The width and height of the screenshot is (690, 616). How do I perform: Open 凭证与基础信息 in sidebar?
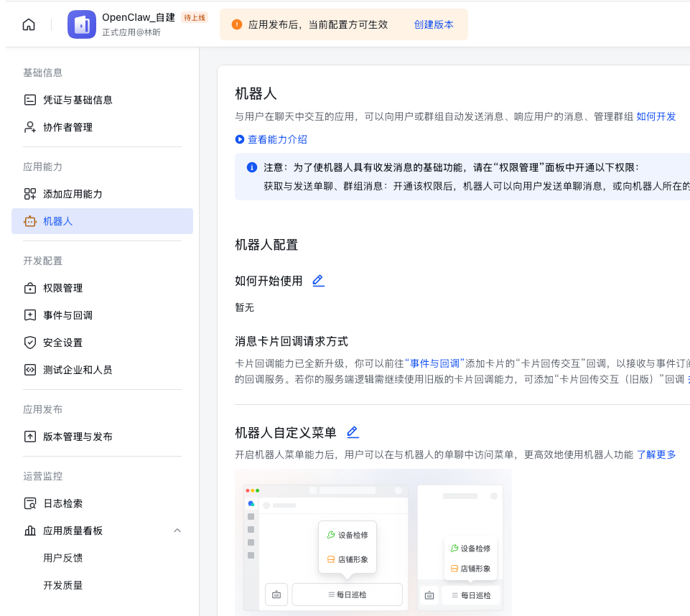click(x=78, y=100)
